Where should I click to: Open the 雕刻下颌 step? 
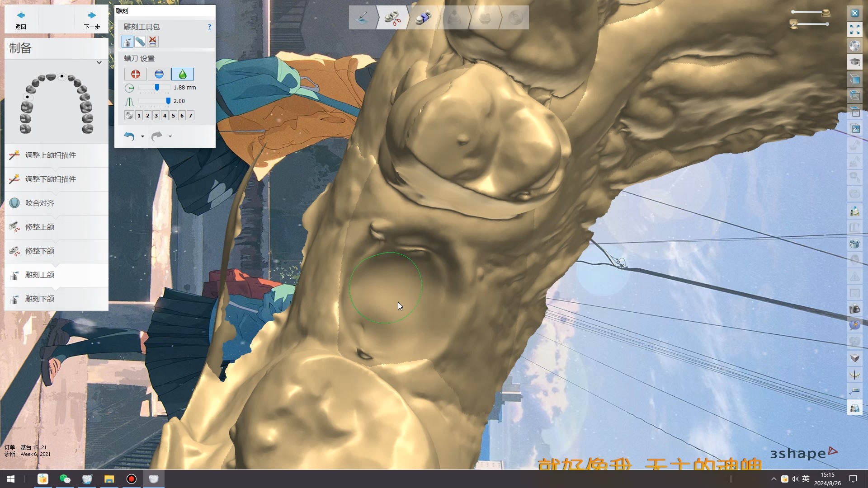[40, 299]
